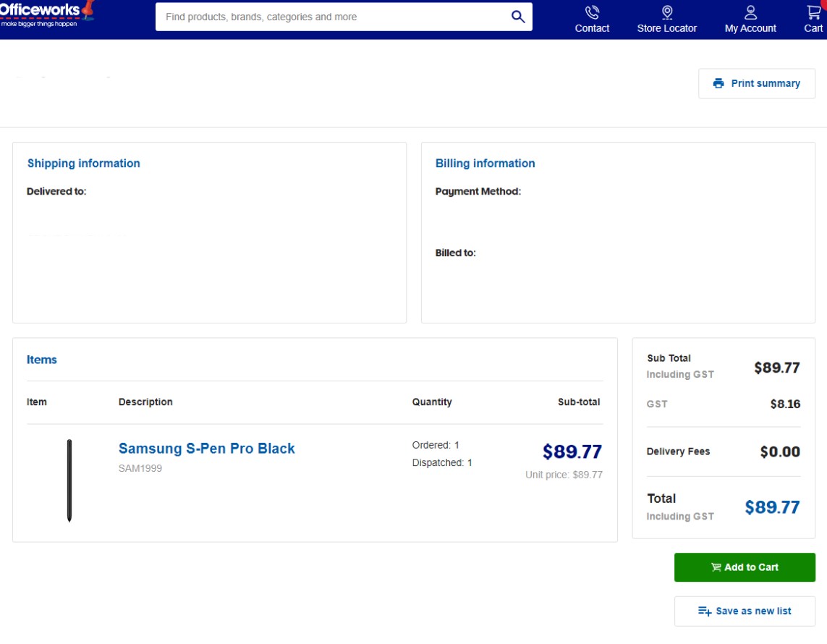Click the Billing information heading
The height and width of the screenshot is (644, 827).
(485, 164)
